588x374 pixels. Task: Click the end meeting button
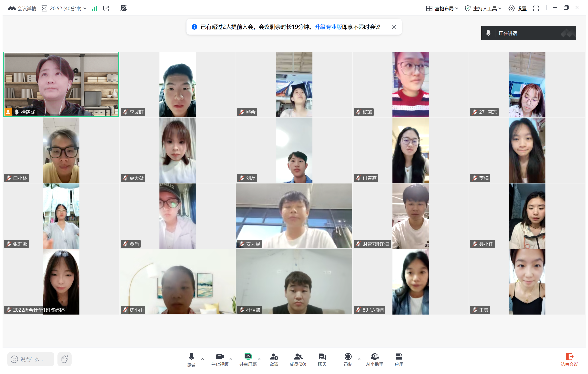coord(569,359)
